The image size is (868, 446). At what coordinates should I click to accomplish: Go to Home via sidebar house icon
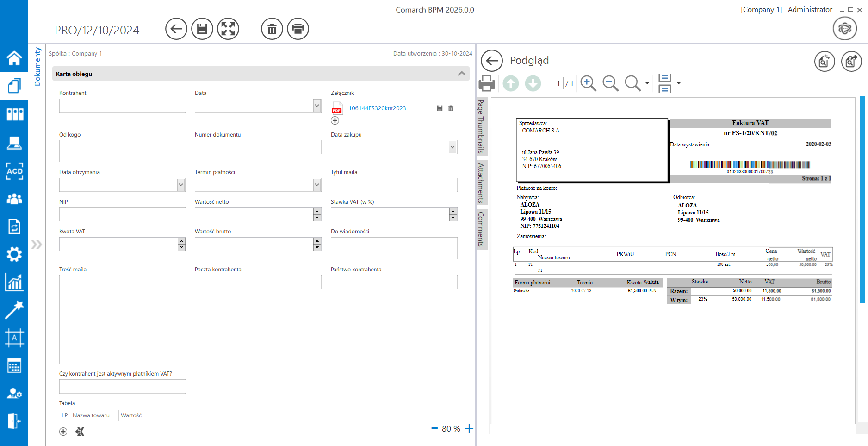click(x=14, y=58)
